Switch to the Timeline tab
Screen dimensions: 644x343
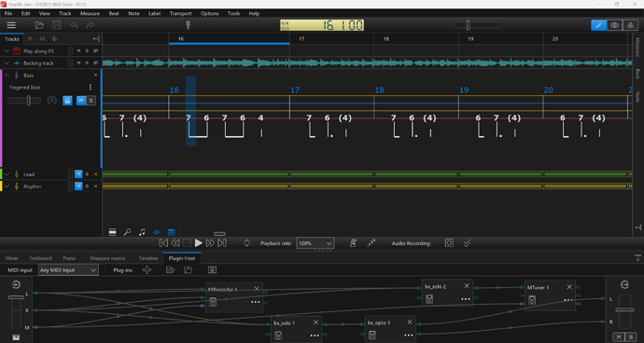[x=147, y=258]
